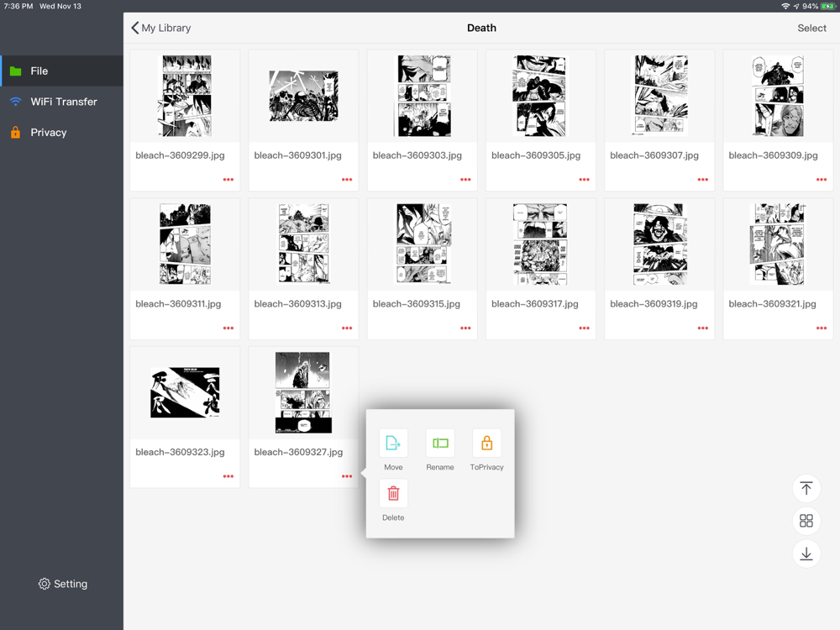840x630 pixels.
Task: Tap the filename bleach-3609305.jpg
Action: pyautogui.click(x=536, y=155)
